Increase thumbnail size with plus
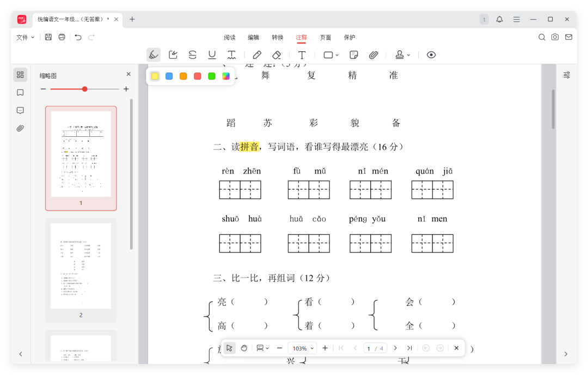588x375 pixels. pos(126,89)
